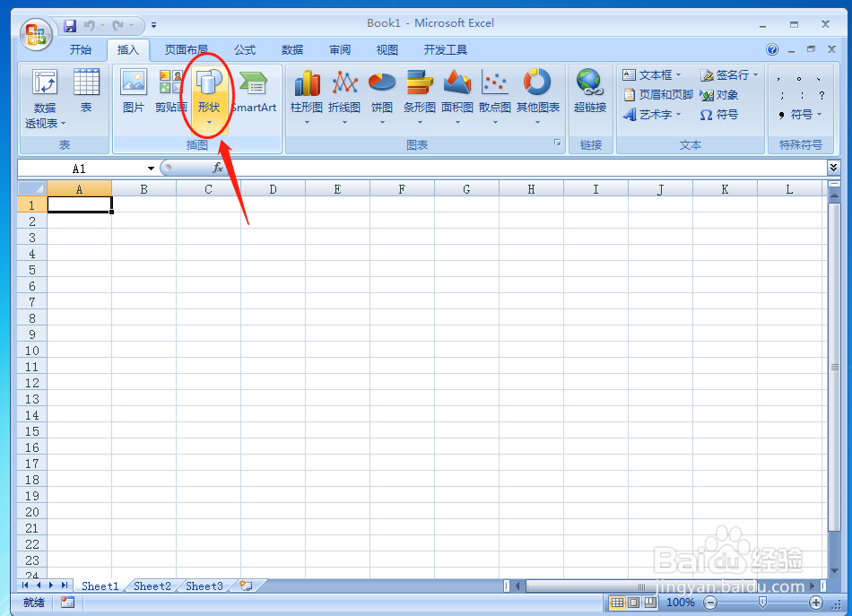Click the Office button logo
The height and width of the screenshot is (616, 852).
pyautogui.click(x=37, y=34)
